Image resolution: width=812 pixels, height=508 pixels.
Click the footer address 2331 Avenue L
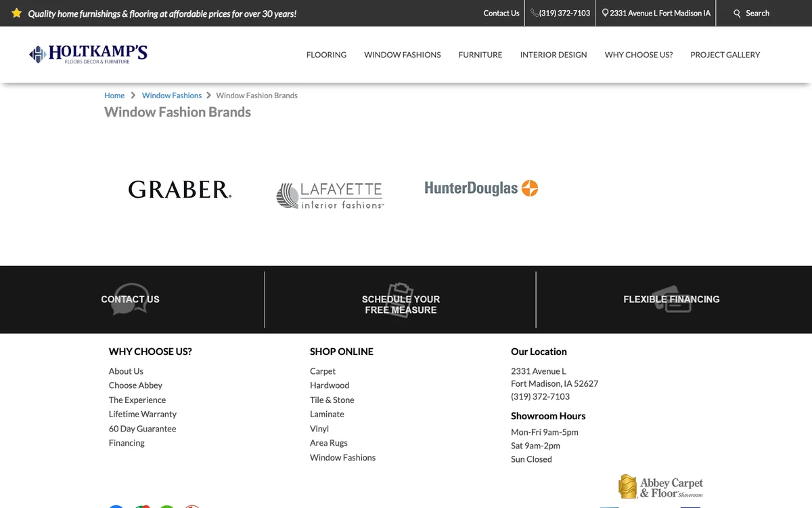539,371
